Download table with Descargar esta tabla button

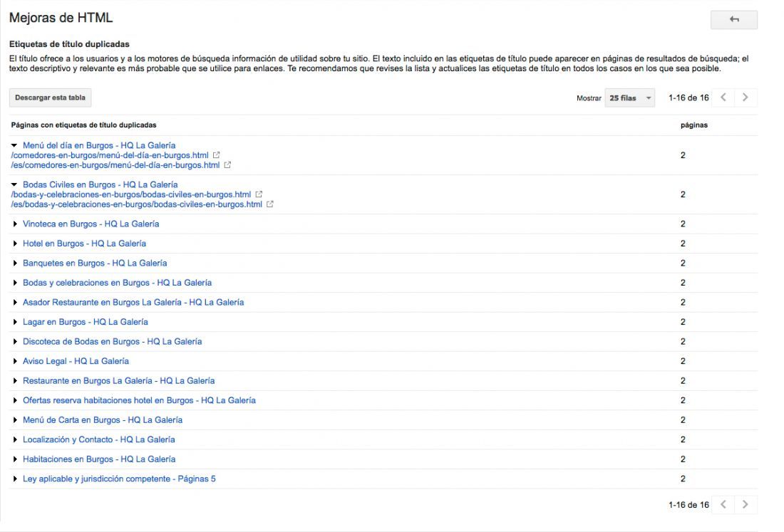coord(50,98)
